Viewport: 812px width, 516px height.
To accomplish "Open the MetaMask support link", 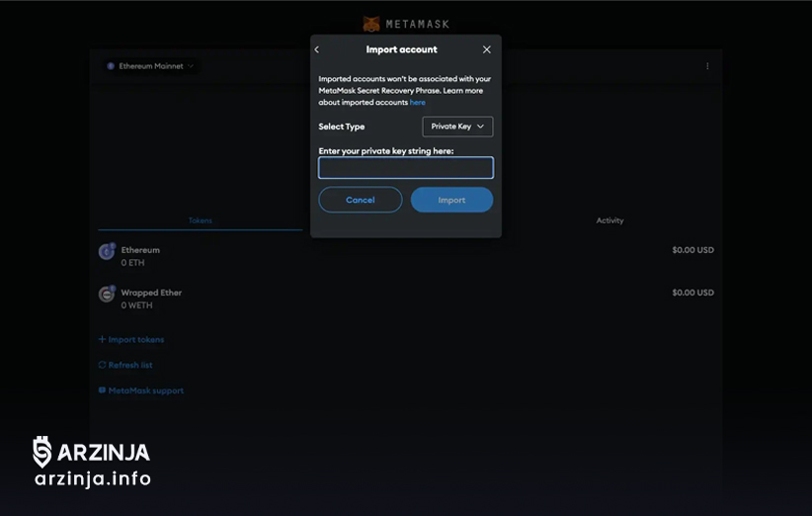I will 141,390.
